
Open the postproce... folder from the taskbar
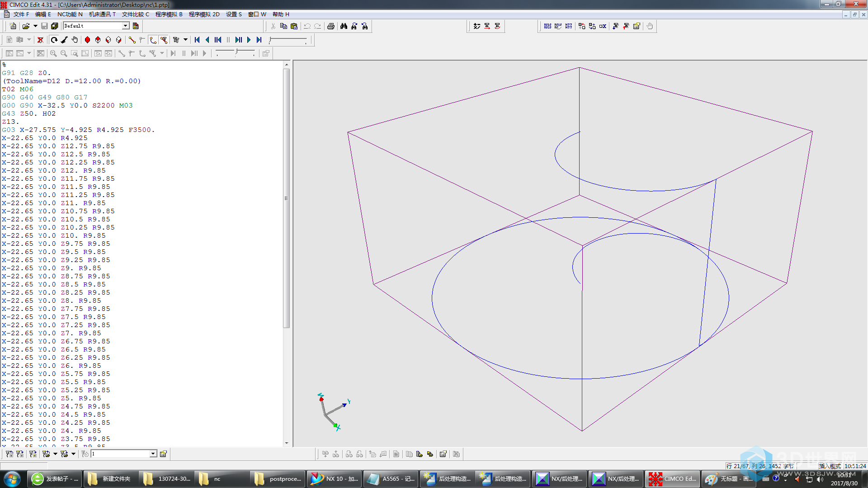278,479
